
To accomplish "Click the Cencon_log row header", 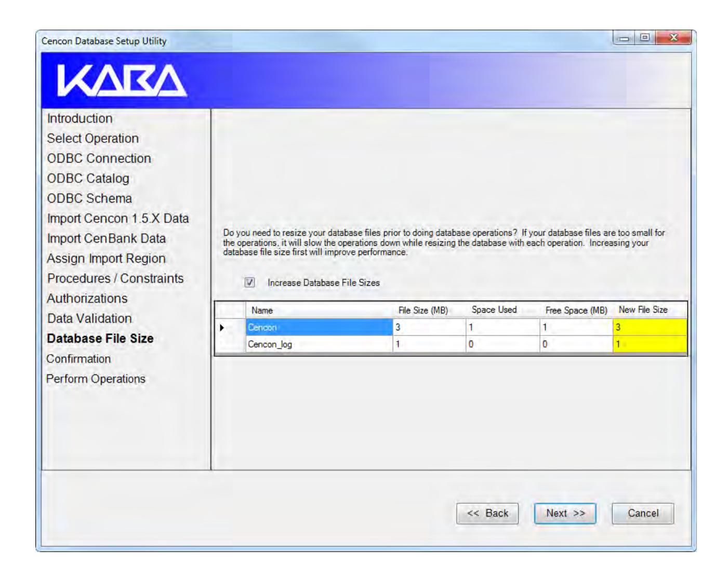I will (231, 344).
